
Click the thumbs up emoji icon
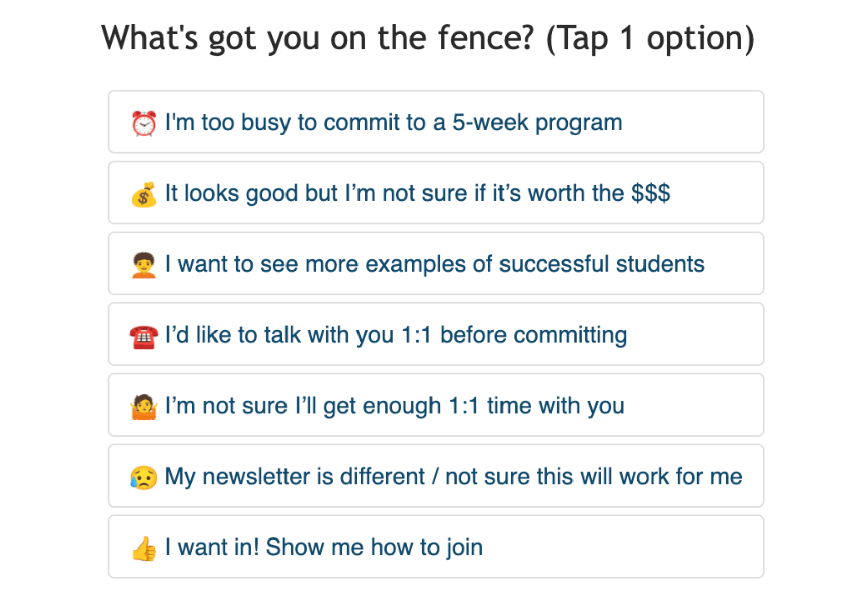[x=144, y=548]
